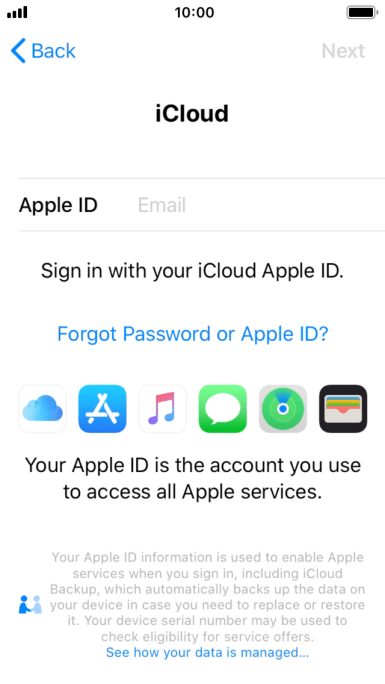Tap the Wallet cards icon
Viewport: 385px width, 684px height.
coord(343,408)
